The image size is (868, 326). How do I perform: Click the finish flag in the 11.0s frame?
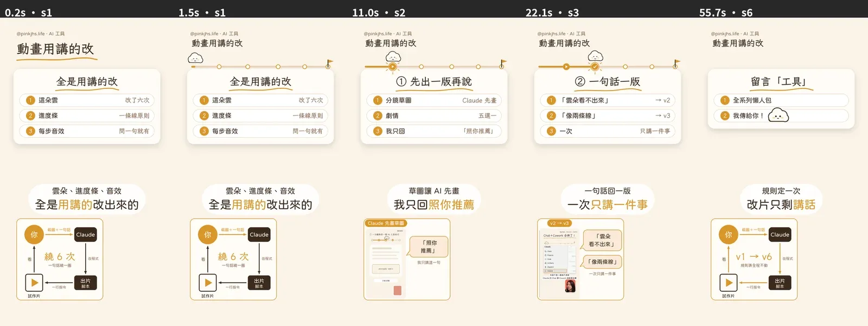(x=503, y=63)
